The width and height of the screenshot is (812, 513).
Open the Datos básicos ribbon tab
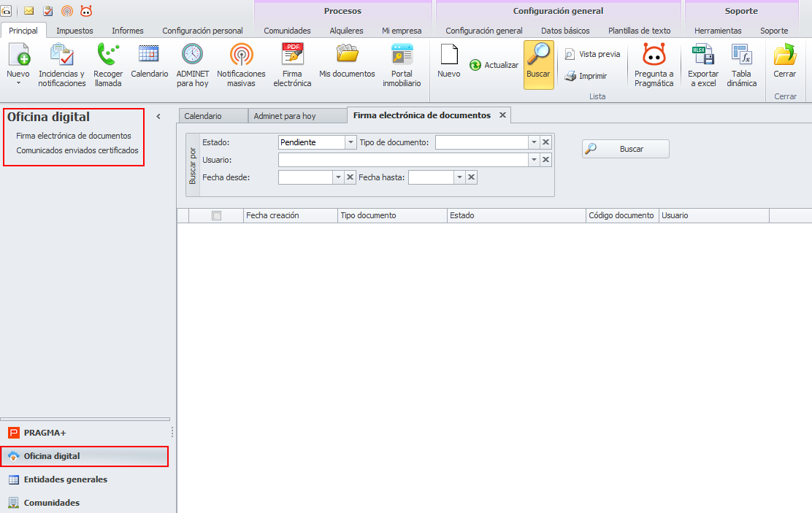point(565,31)
